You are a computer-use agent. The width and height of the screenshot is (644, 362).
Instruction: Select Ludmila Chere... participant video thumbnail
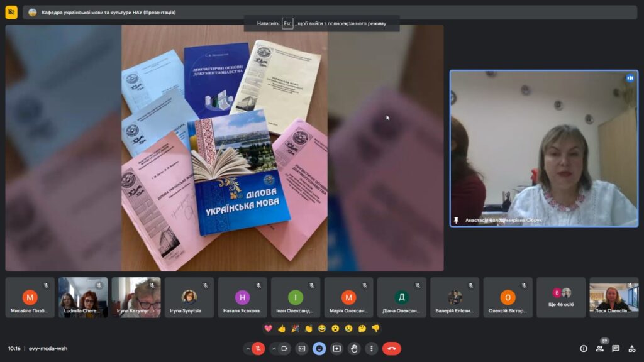(83, 297)
